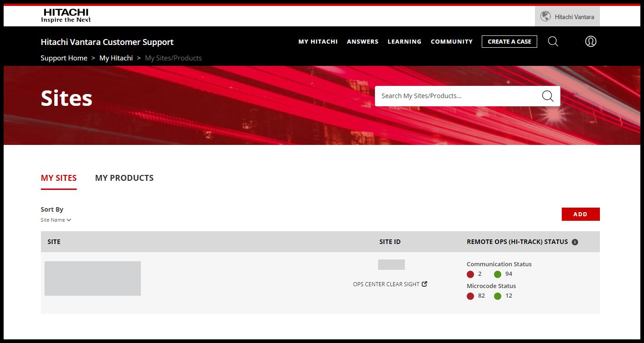Click the Sites page heading
Viewport: 644px width, 343px height.
pos(66,98)
